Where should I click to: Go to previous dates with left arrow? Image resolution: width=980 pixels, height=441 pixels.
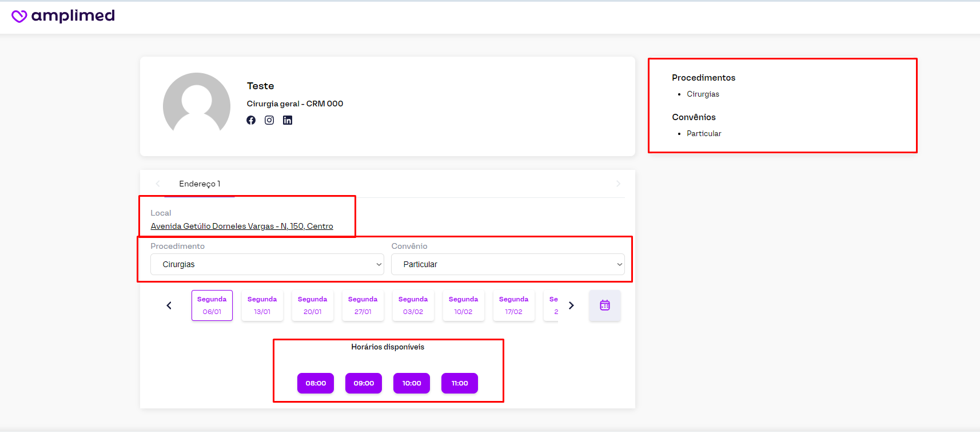coord(169,305)
